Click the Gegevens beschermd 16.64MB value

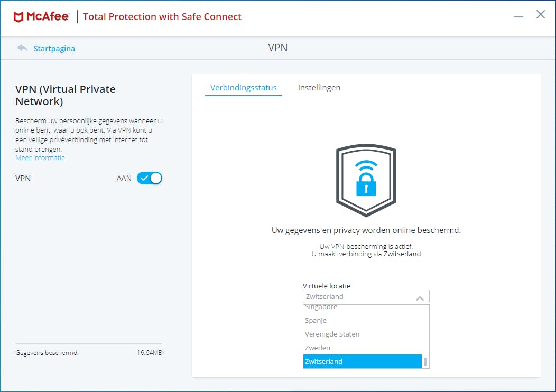pos(149,353)
